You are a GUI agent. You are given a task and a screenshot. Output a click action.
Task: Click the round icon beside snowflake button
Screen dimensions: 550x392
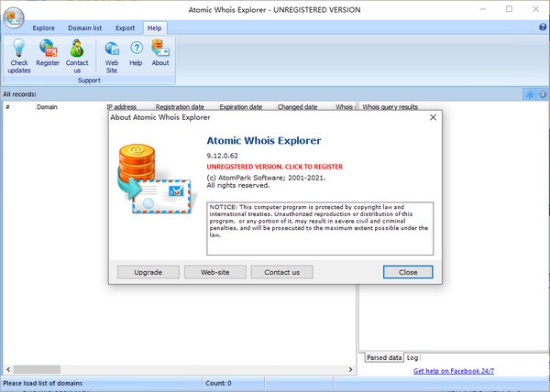click(543, 94)
